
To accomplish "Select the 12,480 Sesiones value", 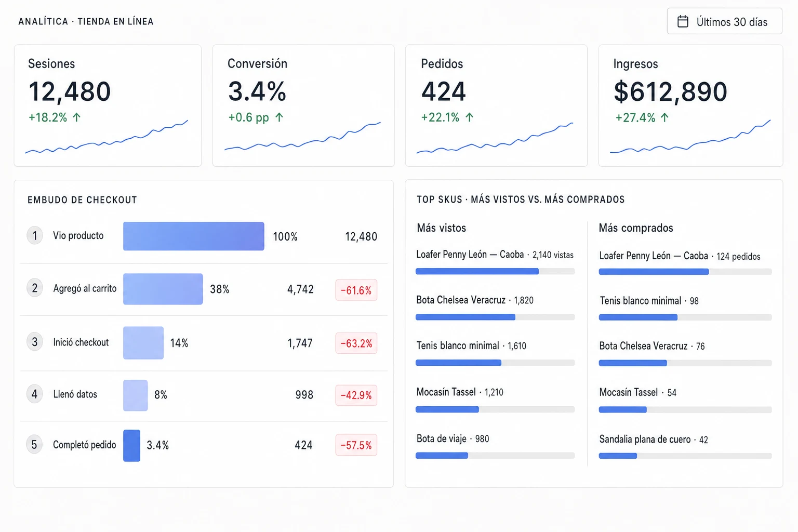I will 70,91.
